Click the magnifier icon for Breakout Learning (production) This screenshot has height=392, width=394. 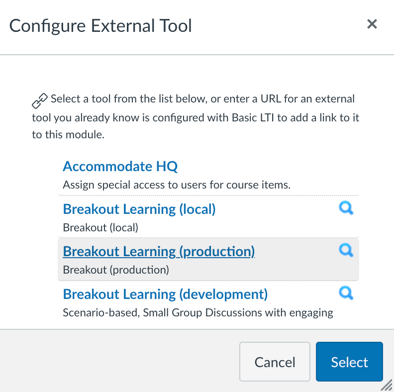346,250
